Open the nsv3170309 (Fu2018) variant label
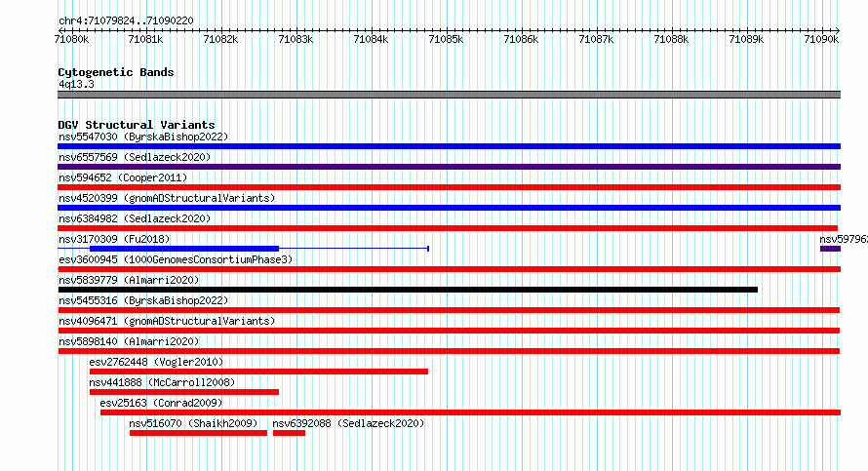This screenshot has height=471, width=868. (x=114, y=239)
